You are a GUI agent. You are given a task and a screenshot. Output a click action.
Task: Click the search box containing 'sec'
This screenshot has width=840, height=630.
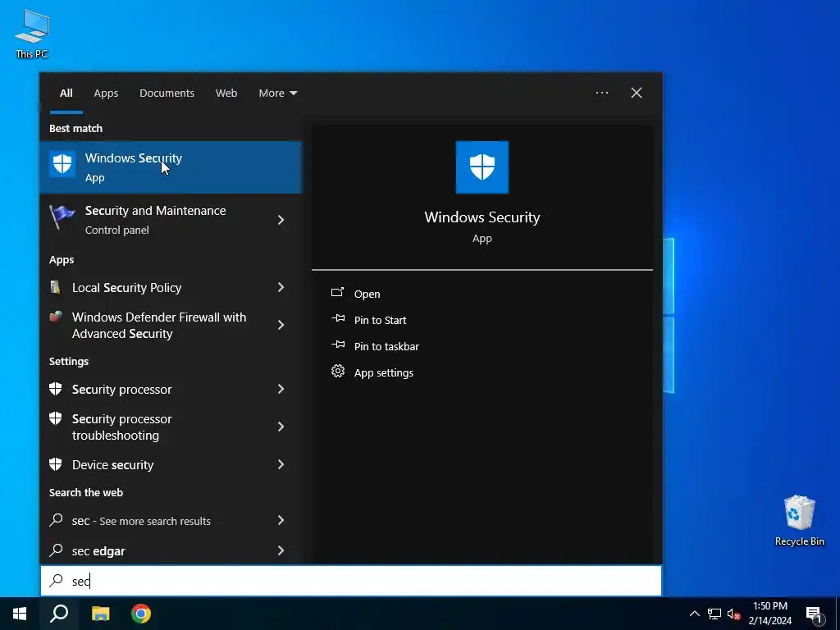351,581
